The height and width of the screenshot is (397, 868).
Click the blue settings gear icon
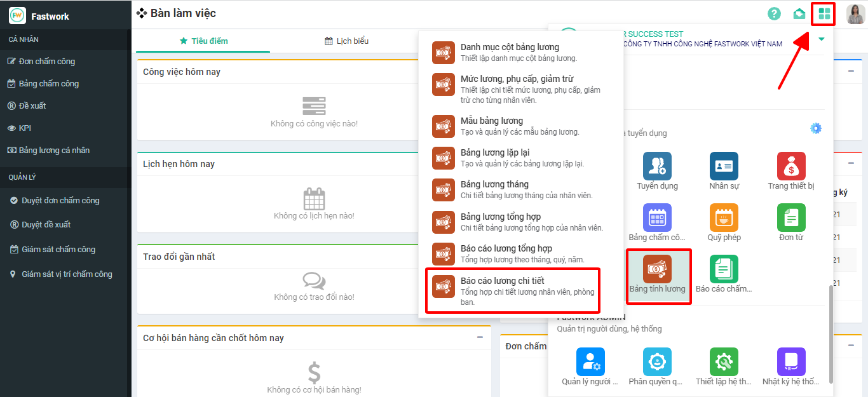coord(816,128)
